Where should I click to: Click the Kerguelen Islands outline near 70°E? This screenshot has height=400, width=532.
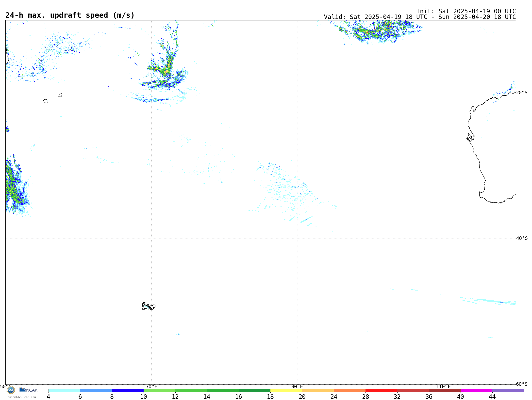pos(149,306)
